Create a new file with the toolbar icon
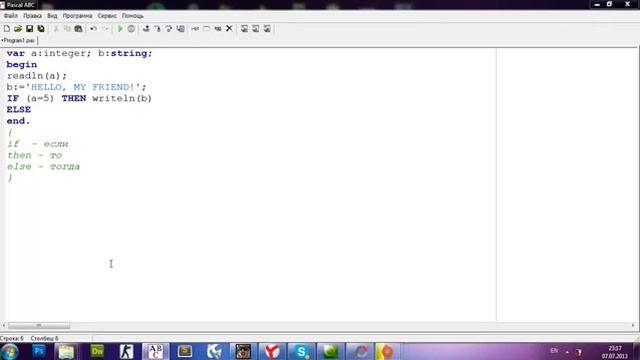Image resolution: width=640 pixels, height=360 pixels. (x=7, y=29)
